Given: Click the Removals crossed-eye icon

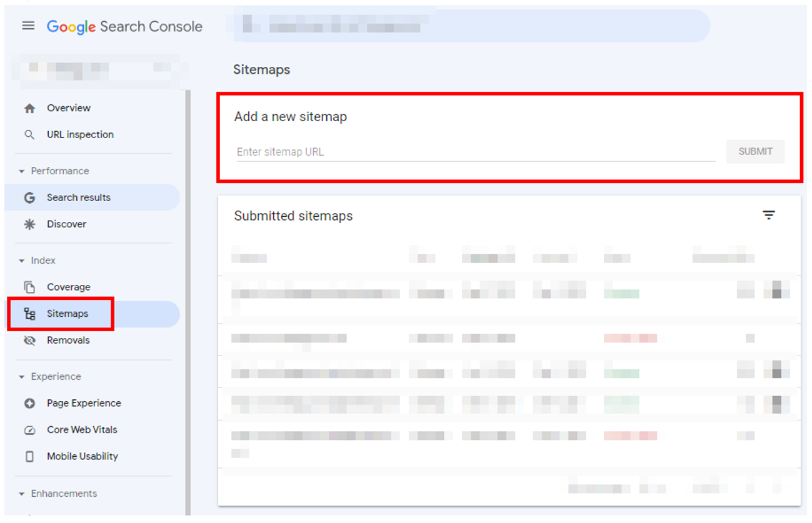Looking at the screenshot, I should (x=29, y=341).
